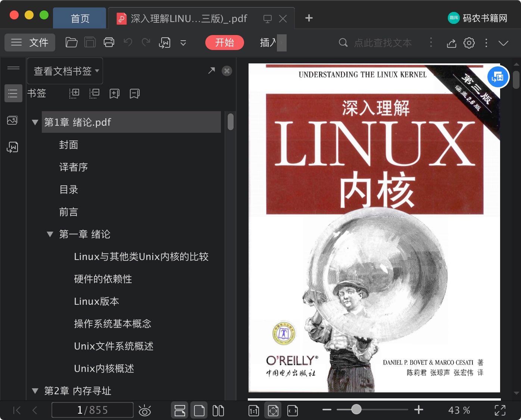
Task: Click the search magnifier icon
Action: pos(343,43)
